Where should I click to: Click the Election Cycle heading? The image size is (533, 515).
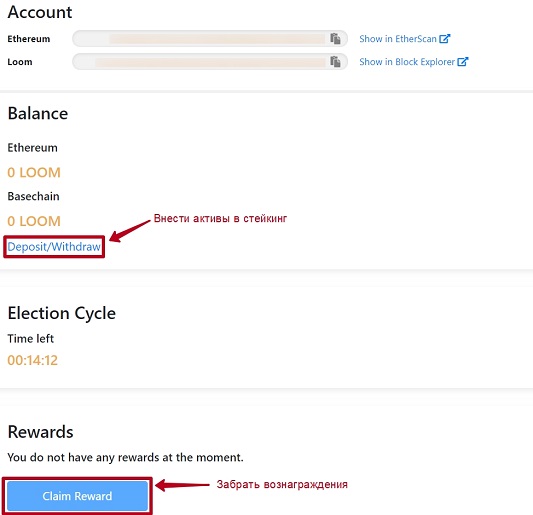tap(62, 313)
